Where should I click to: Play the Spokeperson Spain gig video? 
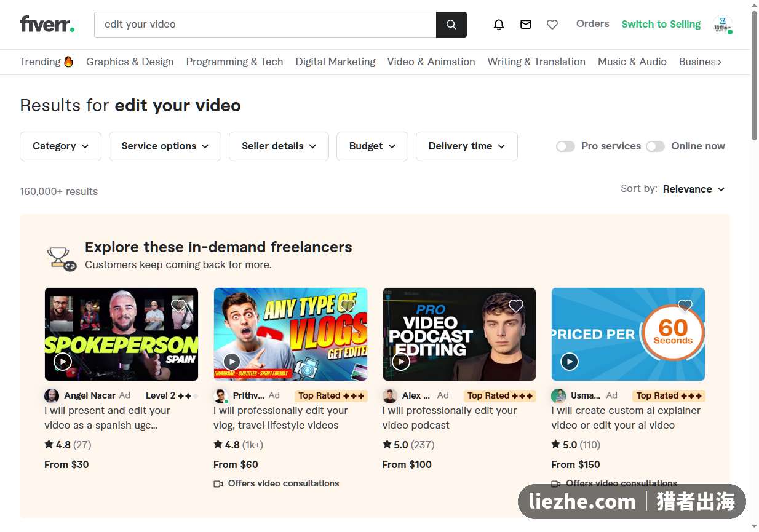[63, 361]
